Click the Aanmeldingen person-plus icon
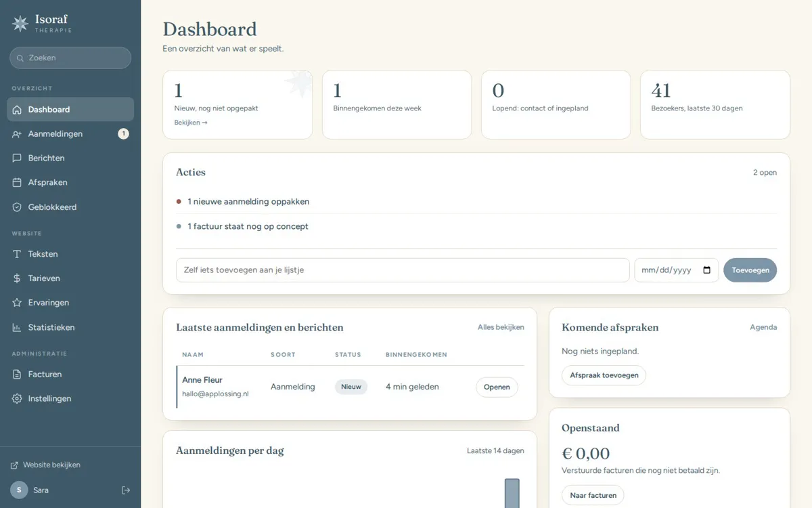Viewport: 812px width, 508px height. 17,134
